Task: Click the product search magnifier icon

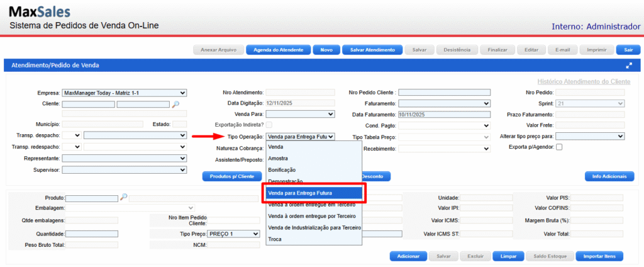Action: click(x=123, y=198)
